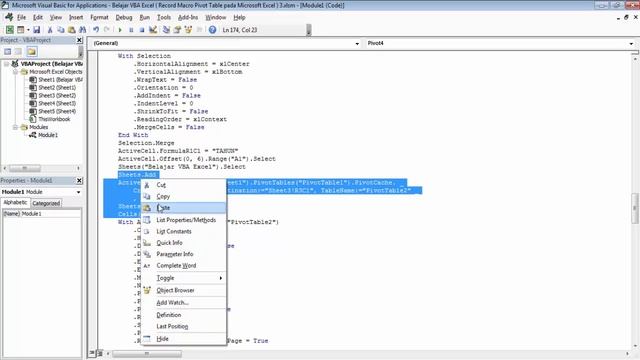Switch to the Categorized properties tab
The height and width of the screenshot is (360, 640).
point(46,203)
